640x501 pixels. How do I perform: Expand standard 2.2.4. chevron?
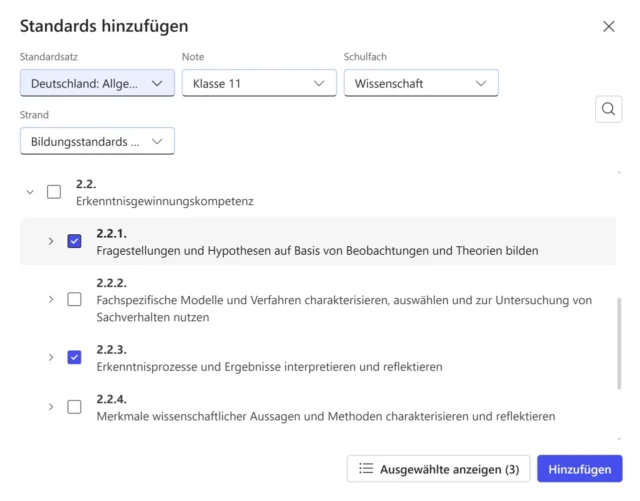51,407
